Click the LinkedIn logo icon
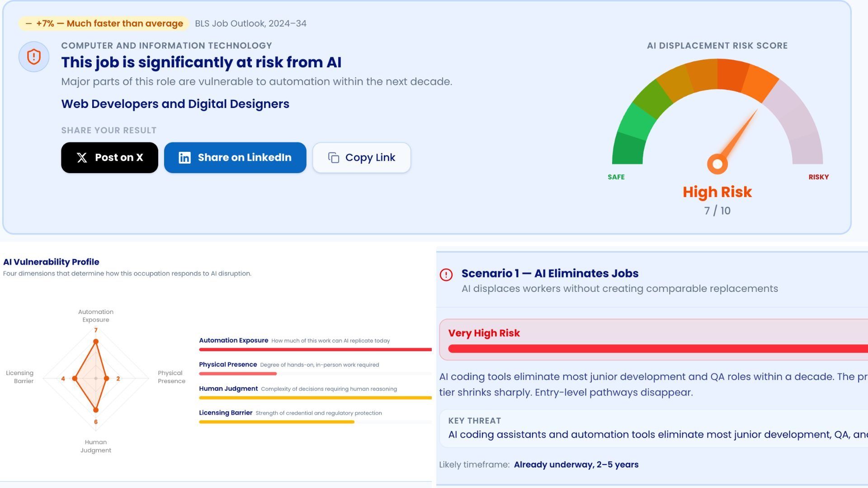This screenshot has width=868, height=488. coord(184,158)
